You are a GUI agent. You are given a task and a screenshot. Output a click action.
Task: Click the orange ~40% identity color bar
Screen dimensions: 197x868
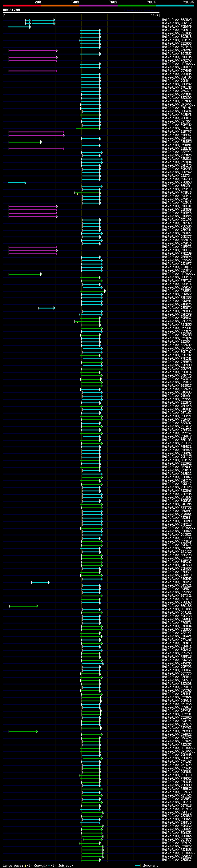[60, 6]
